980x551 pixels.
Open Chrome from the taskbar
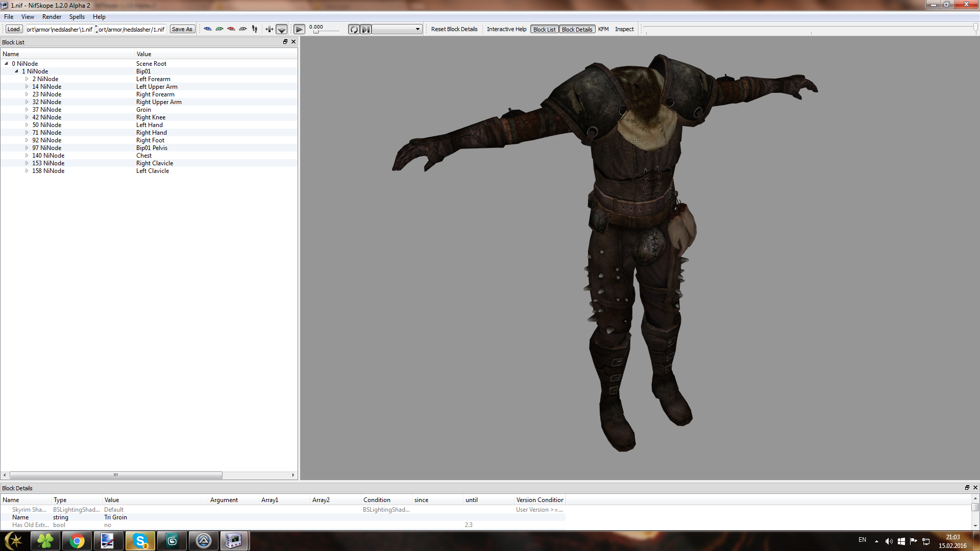click(77, 541)
